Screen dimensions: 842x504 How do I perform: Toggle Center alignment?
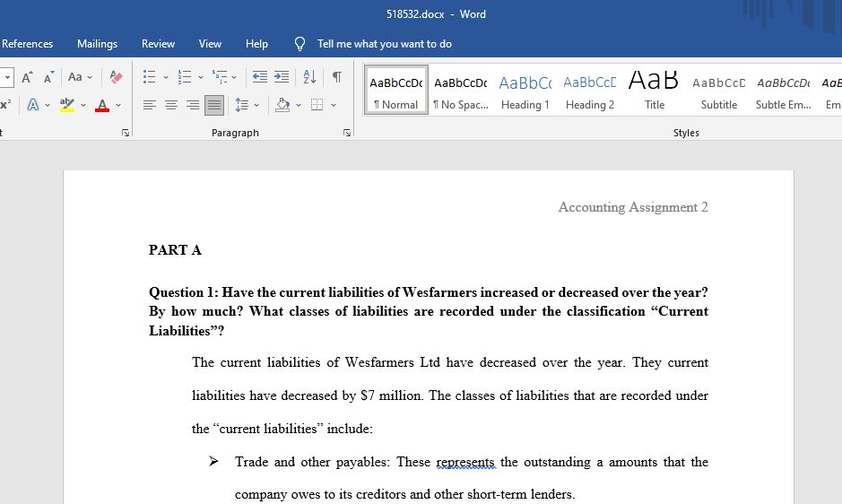(x=170, y=105)
